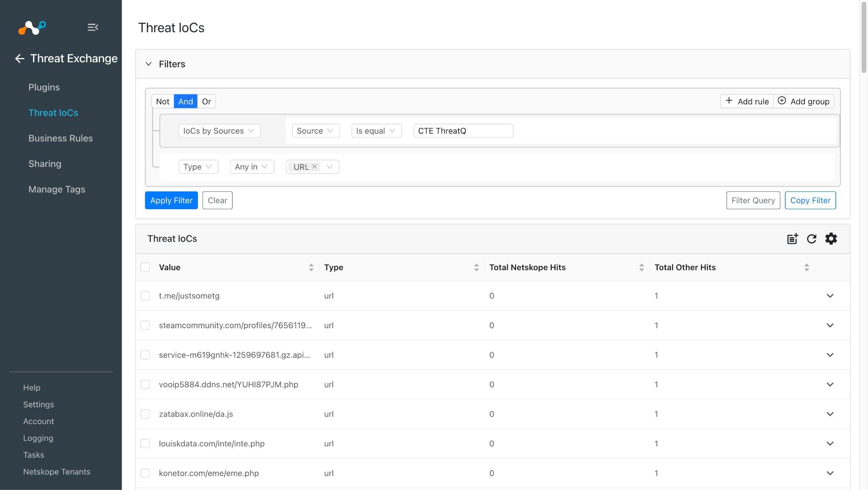This screenshot has height=490, width=868.
Task: Open Netskope Tenants in sidebar
Action: (x=57, y=472)
